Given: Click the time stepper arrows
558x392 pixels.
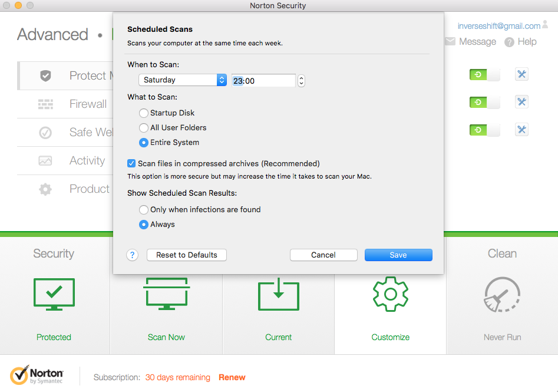Looking at the screenshot, I should pos(302,80).
